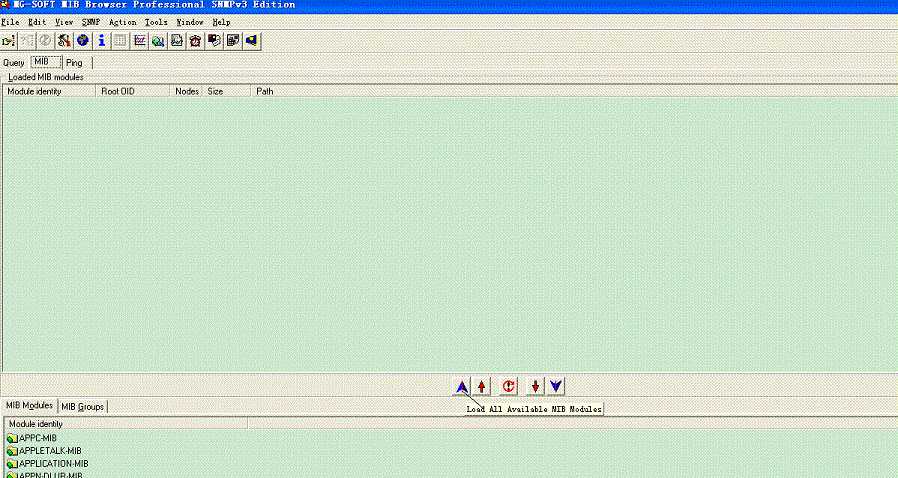Screen dimensions: 898x478
Task: Select the APPLETALK-MIB module
Action: (x=50, y=451)
